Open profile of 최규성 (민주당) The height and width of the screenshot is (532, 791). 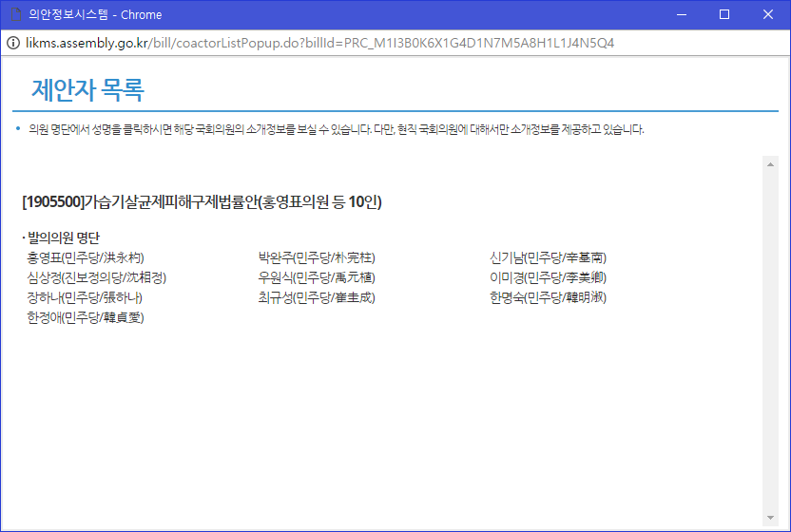coord(317,297)
